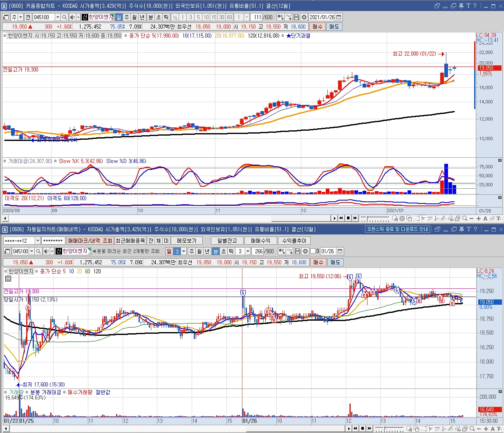Open the calendar picker beside 01/26 date

click(340, 251)
